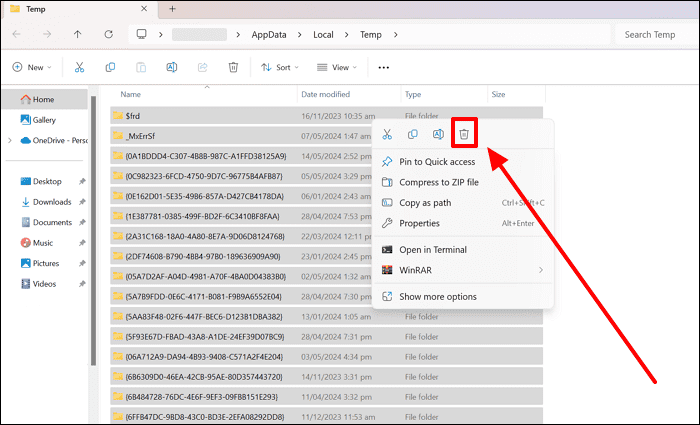
Task: Open the toolbar See more ellipsis menu
Action: (383, 68)
